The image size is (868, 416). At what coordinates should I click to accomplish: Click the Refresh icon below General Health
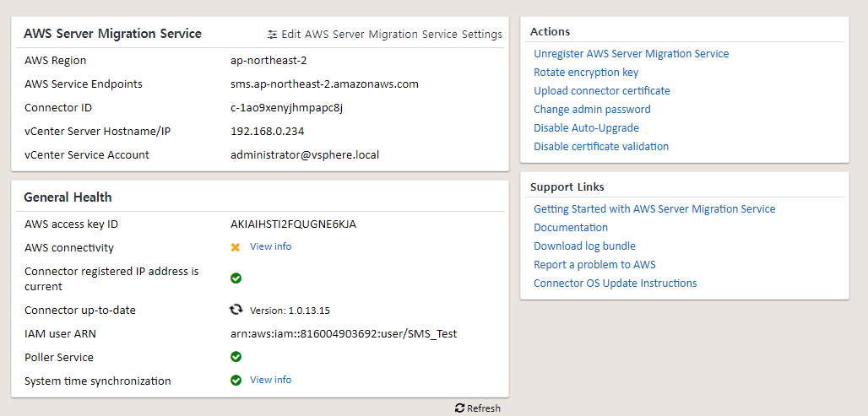(x=459, y=408)
